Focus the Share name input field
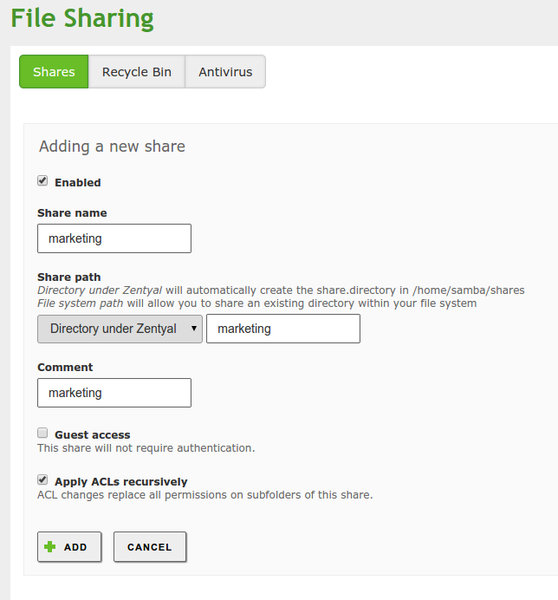558x600 pixels. (114, 238)
